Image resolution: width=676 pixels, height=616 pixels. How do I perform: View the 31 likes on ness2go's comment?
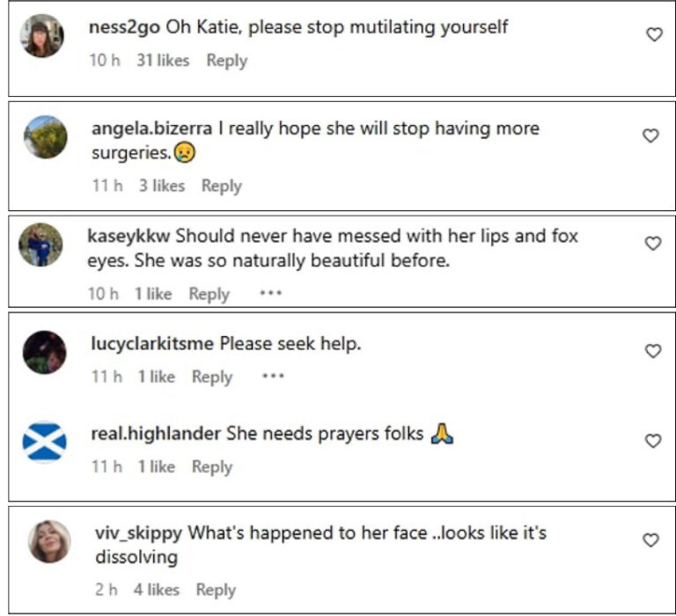[x=163, y=61]
